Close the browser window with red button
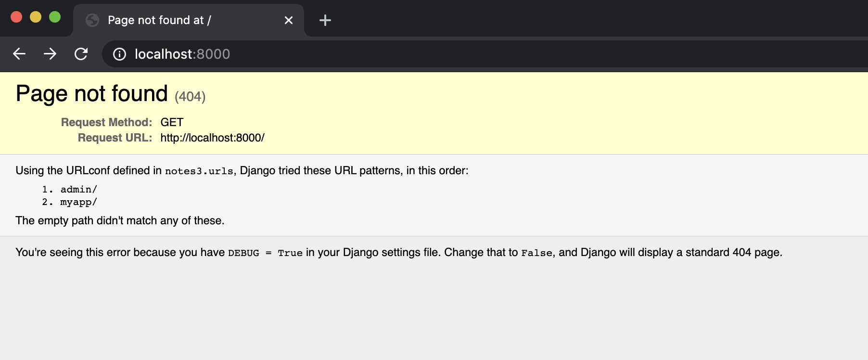 click(x=16, y=17)
